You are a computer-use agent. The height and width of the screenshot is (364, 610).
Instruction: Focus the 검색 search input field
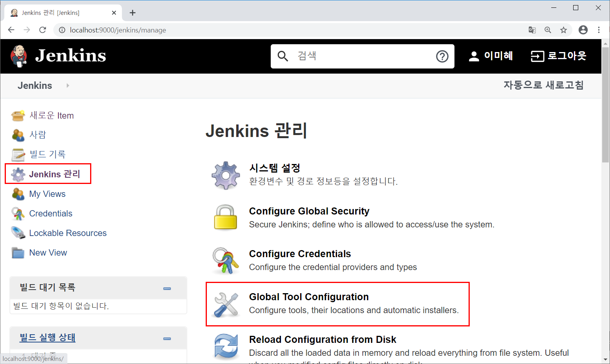pyautogui.click(x=362, y=56)
